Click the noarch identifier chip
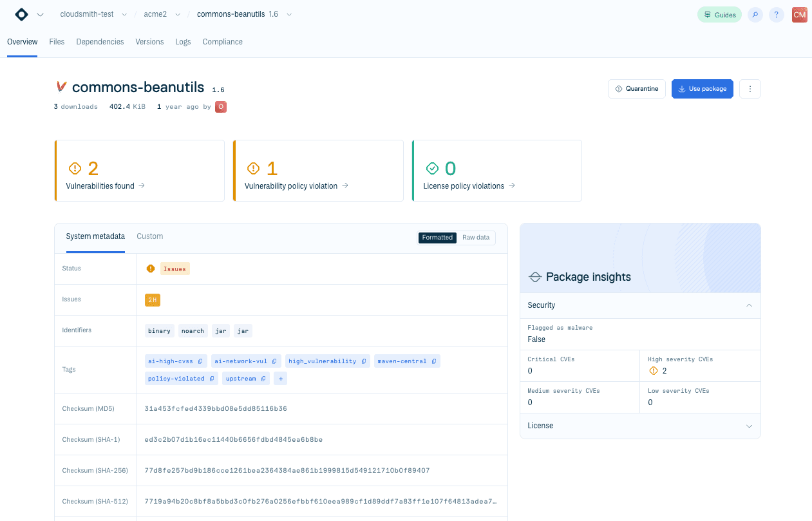 coord(193,331)
